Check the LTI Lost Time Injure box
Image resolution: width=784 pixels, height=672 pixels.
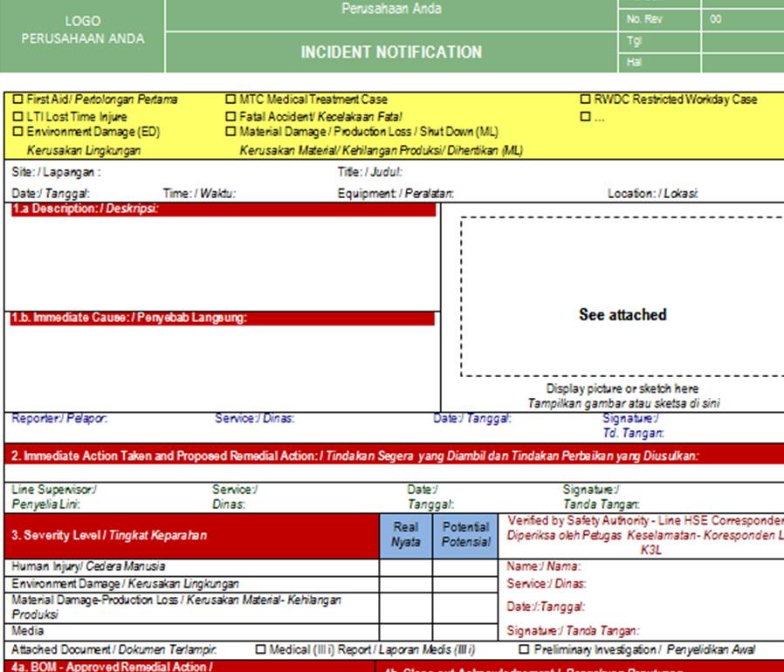click(17, 116)
